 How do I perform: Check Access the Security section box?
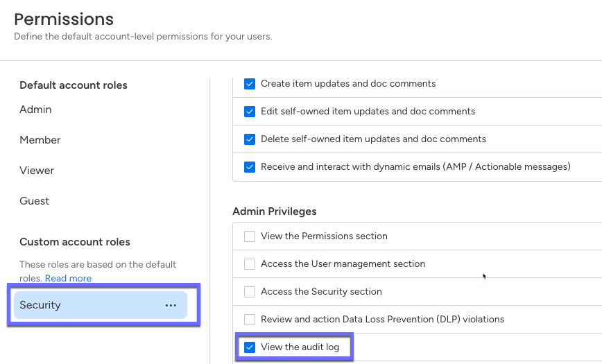(x=250, y=292)
